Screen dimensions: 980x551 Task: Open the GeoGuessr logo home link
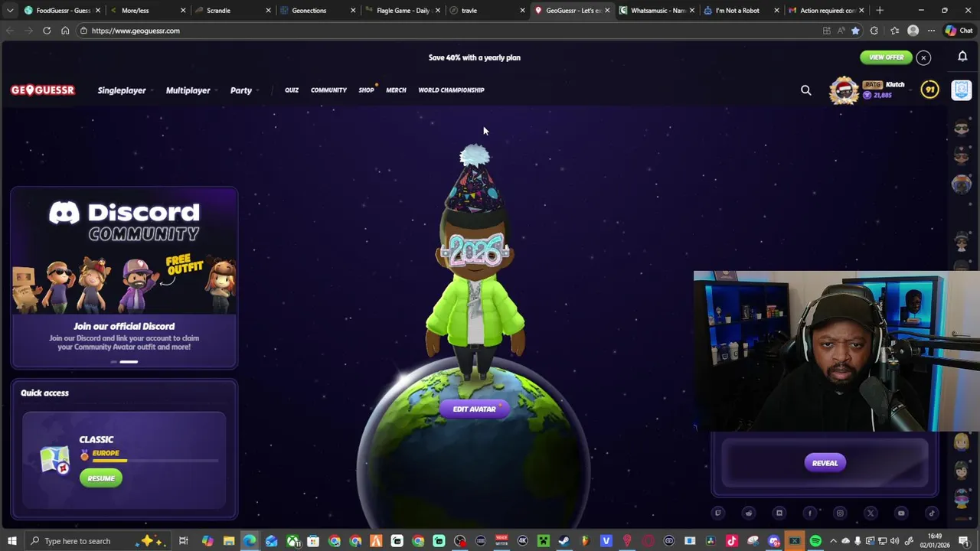(43, 90)
